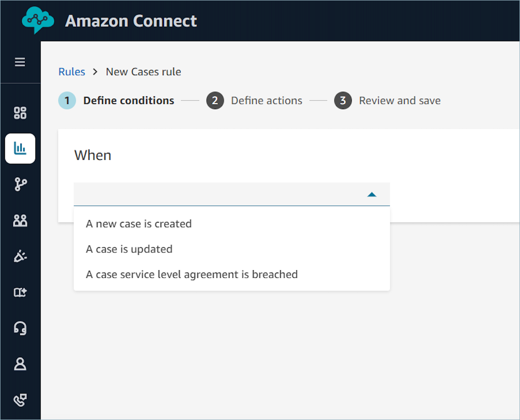Open the phone calls icon at sidebar bottom
520x420 pixels.
pyautogui.click(x=20, y=400)
